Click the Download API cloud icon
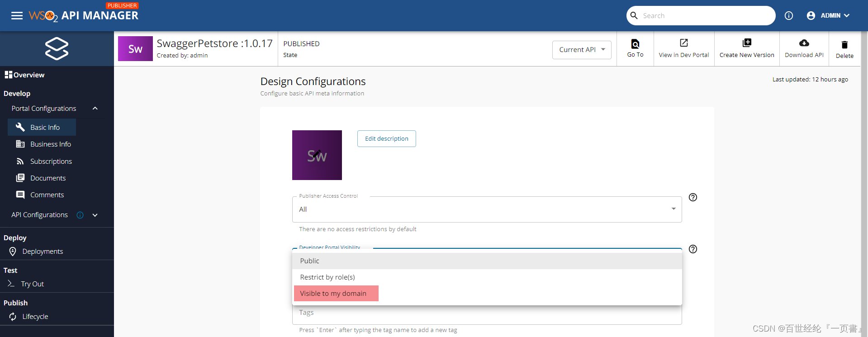 coord(804,43)
